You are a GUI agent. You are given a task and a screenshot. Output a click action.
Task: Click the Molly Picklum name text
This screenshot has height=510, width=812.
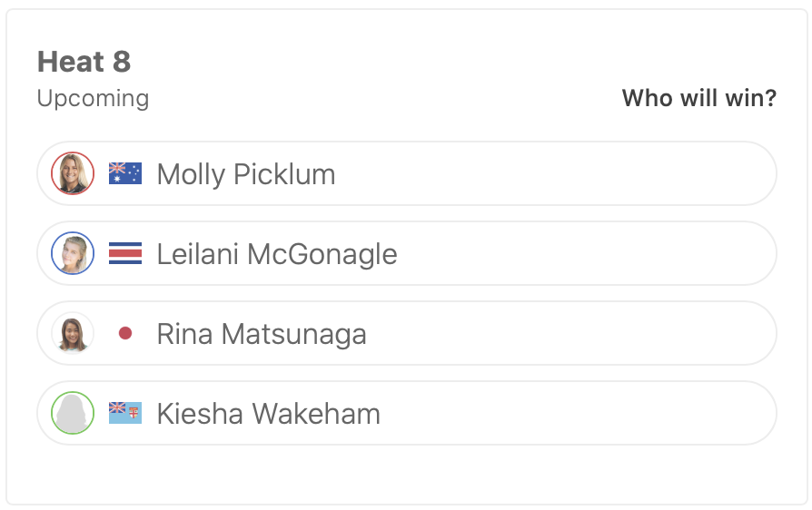[x=246, y=174]
